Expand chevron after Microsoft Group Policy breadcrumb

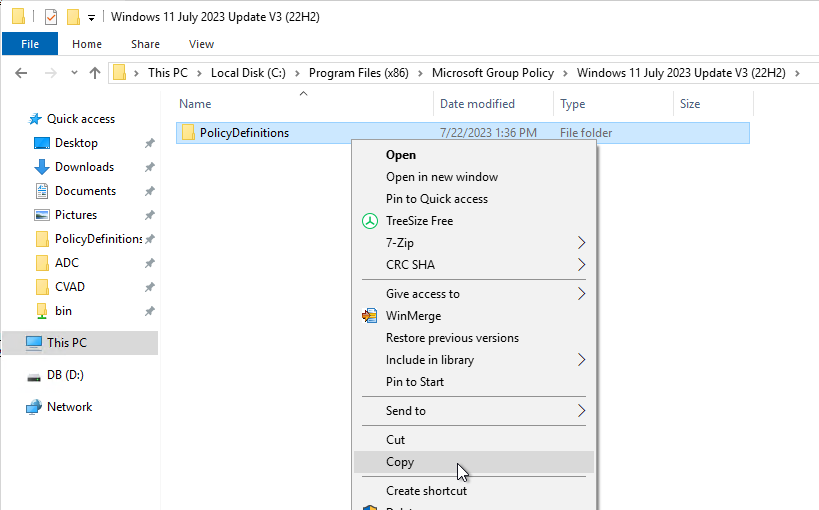(565, 73)
